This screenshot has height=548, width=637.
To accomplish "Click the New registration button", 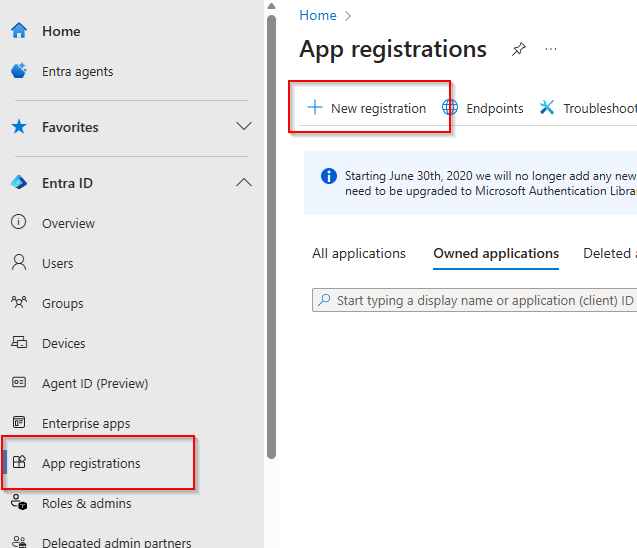I will (x=367, y=108).
